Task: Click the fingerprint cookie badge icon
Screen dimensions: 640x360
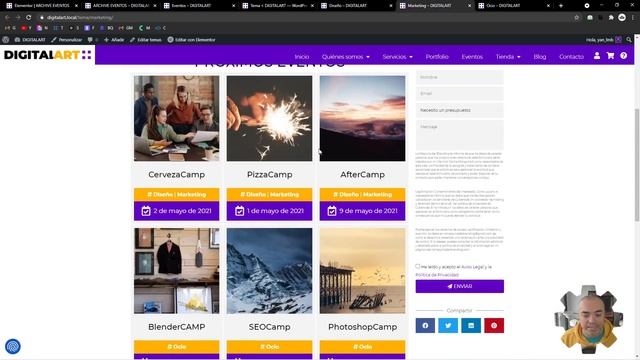Action: (13, 347)
